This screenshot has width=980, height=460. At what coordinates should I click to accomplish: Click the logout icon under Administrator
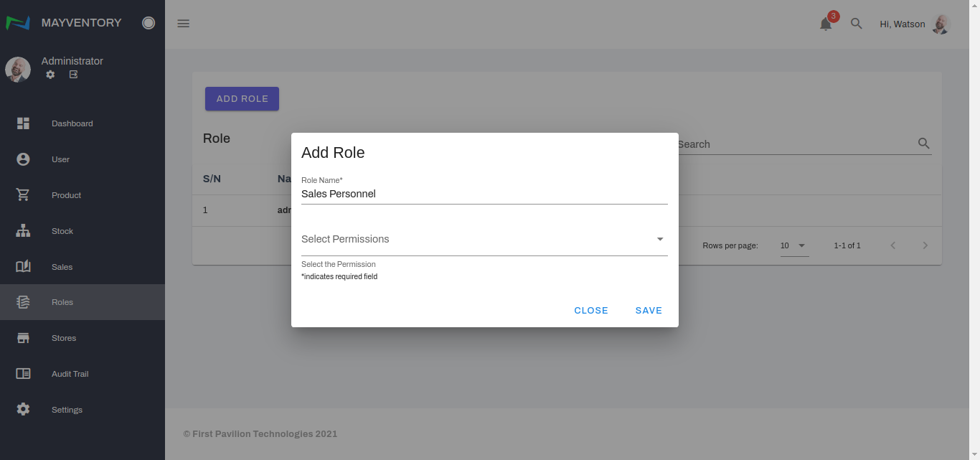pos(73,75)
